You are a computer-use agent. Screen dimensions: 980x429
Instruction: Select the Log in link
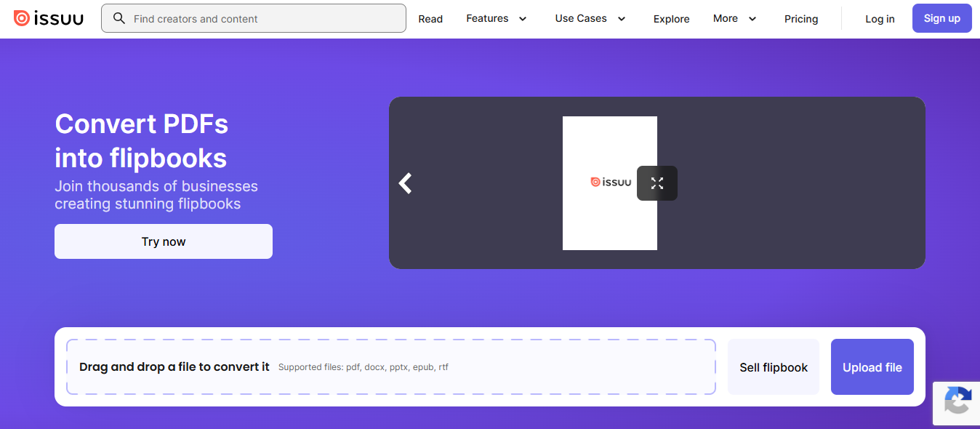click(x=880, y=19)
